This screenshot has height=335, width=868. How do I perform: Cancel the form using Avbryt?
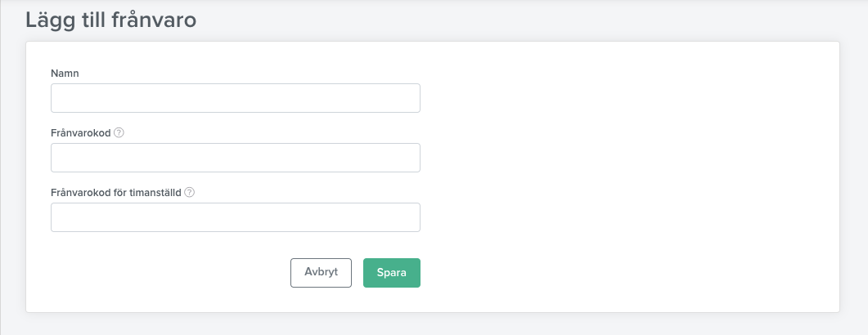pyautogui.click(x=321, y=273)
